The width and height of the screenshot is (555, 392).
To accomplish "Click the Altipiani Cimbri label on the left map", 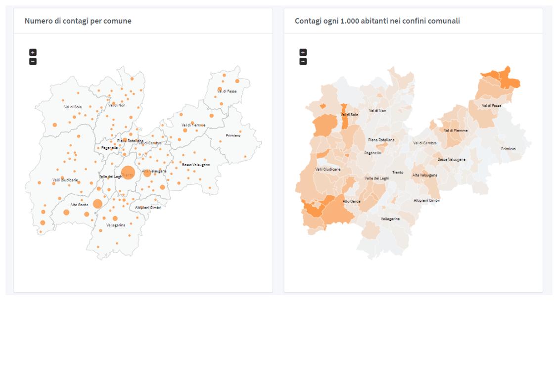I will [148, 207].
